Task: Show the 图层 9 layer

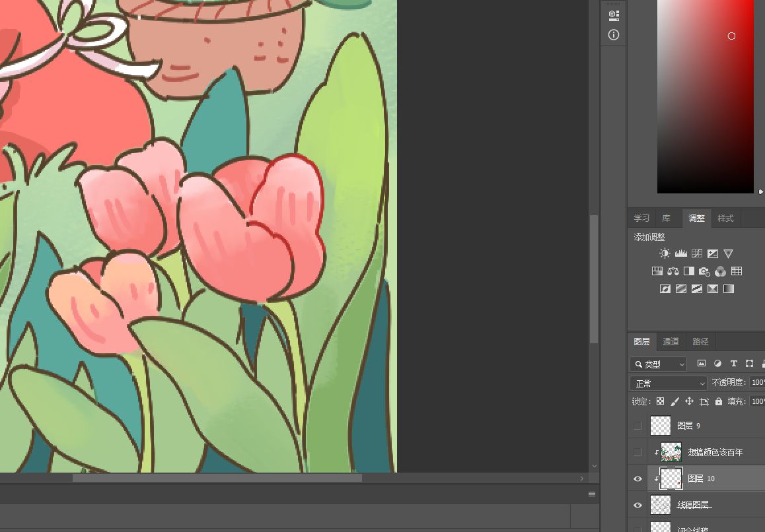Action: click(x=637, y=426)
